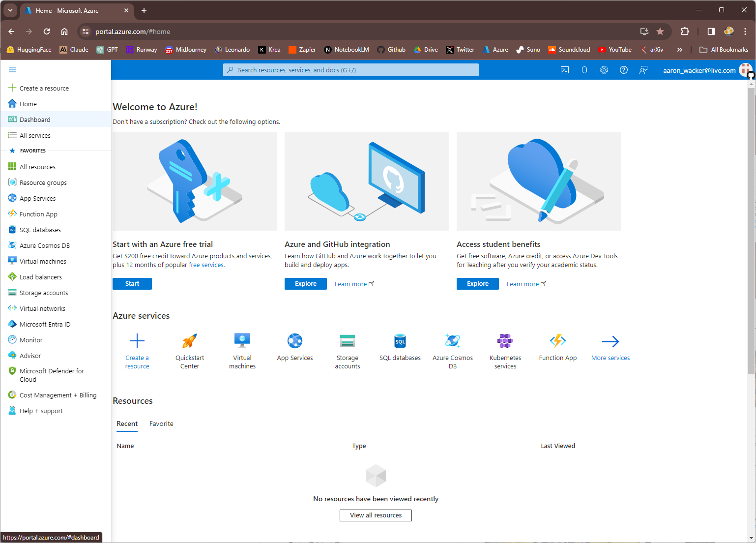The width and height of the screenshot is (756, 543).
Task: Open the HuggingFace bookmark
Action: (29, 50)
